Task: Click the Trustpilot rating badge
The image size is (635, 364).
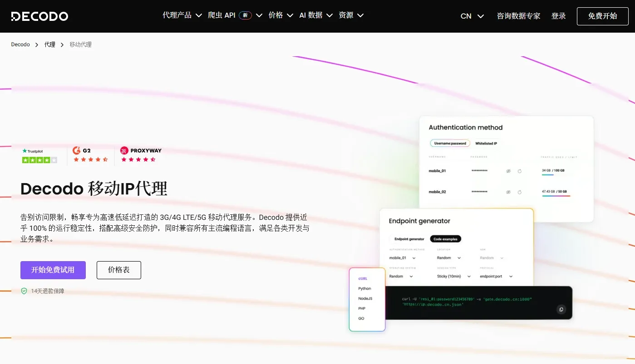Action: [39, 155]
